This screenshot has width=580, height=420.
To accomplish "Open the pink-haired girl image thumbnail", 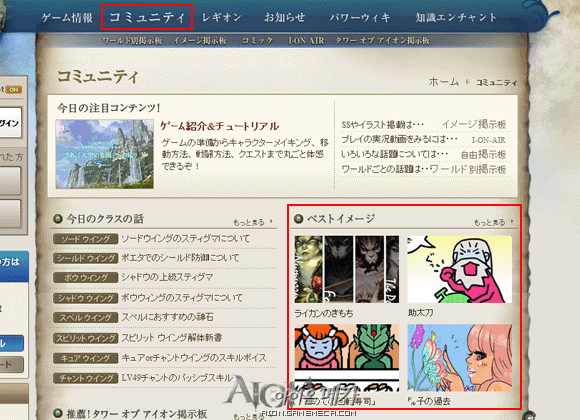I will click(459, 358).
